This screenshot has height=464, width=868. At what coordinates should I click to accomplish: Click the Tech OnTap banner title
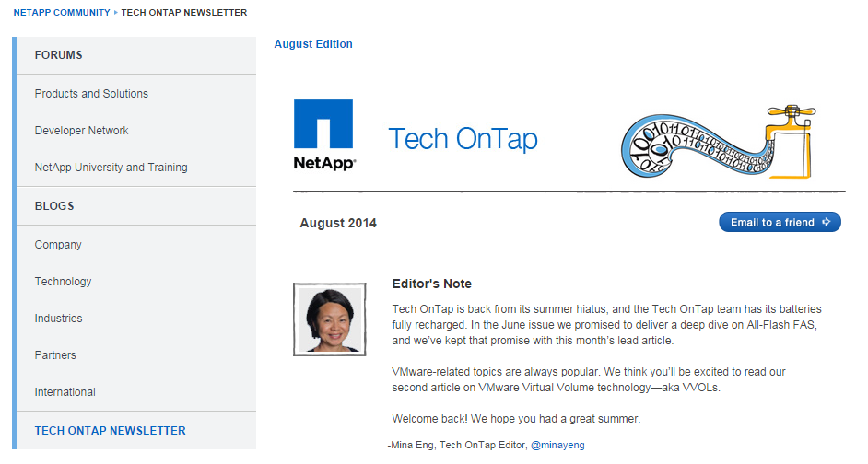(x=463, y=139)
